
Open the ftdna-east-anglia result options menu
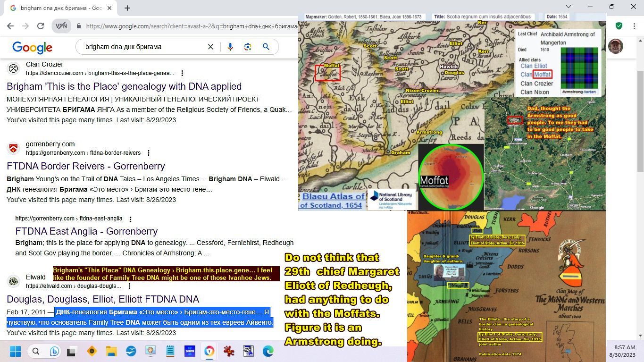pos(131,219)
